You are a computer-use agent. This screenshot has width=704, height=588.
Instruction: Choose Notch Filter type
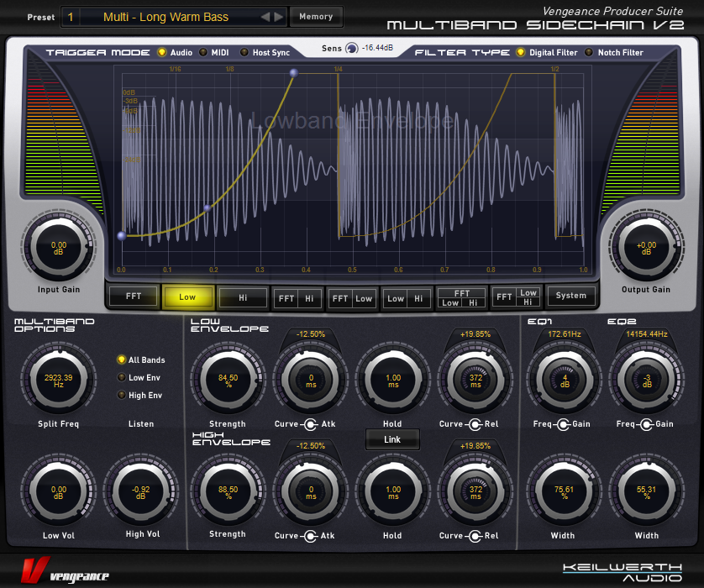[589, 52]
